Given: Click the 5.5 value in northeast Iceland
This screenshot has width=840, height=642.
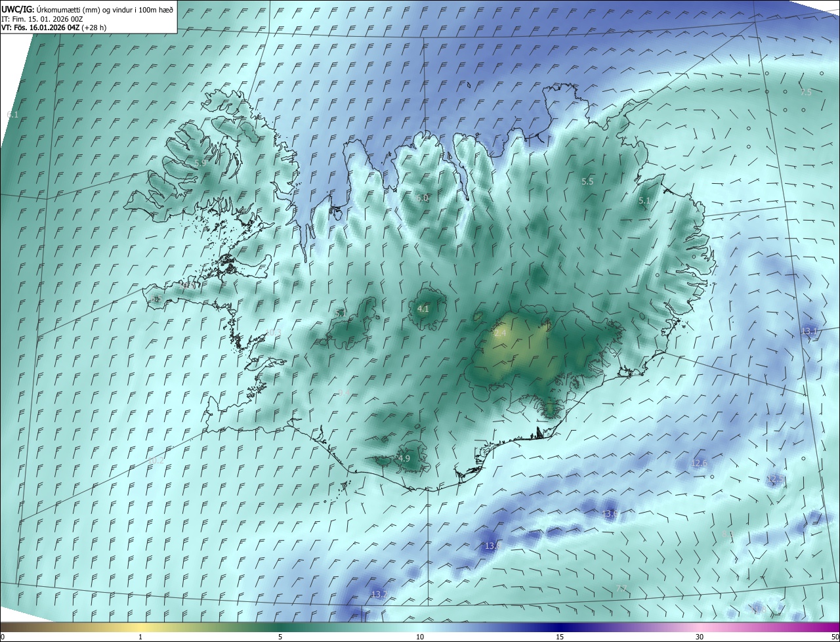Looking at the screenshot, I should tap(588, 181).
